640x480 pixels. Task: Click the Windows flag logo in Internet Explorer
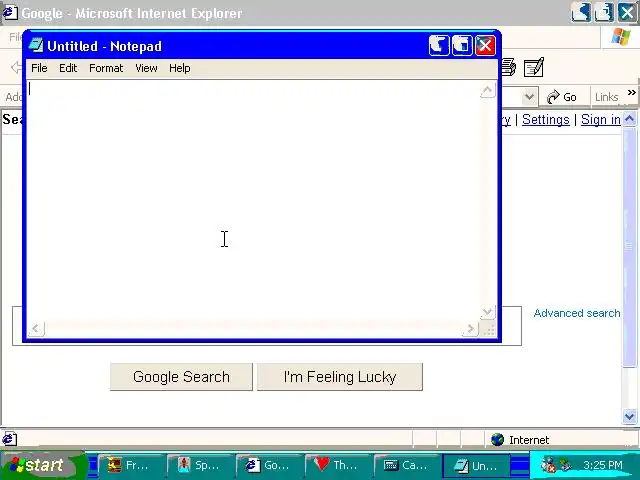[x=621, y=37]
